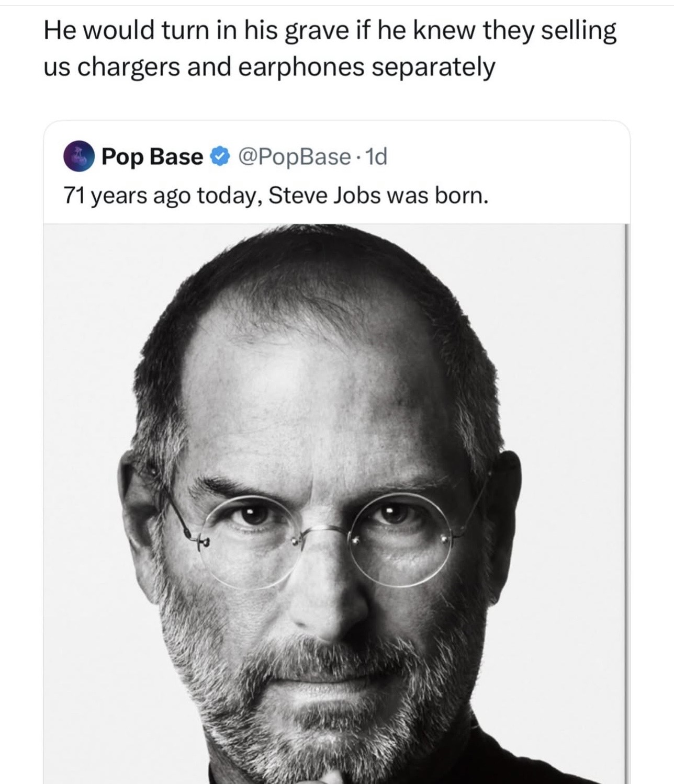The image size is (674, 784).
Task: Click the word "earphones" in the post
Action: (x=301, y=67)
